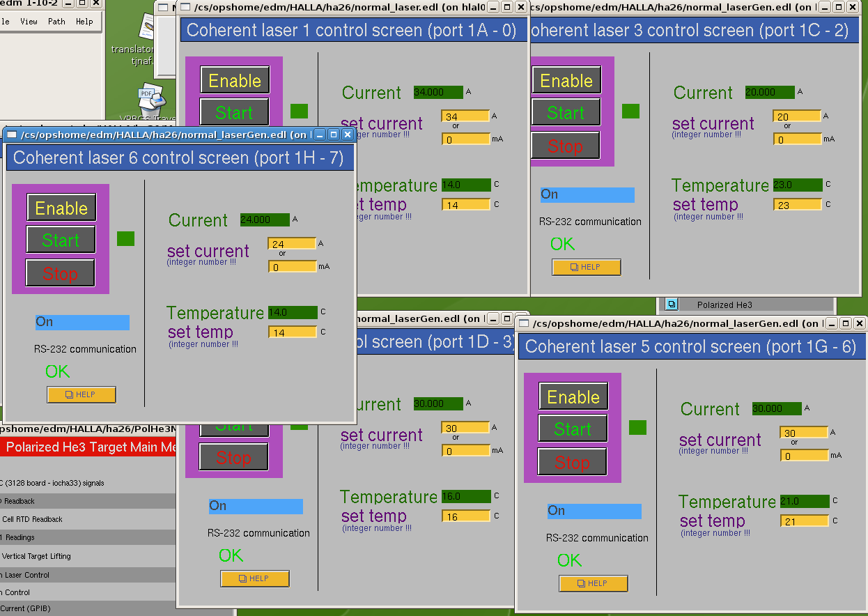Click the green status indicator in laser 5
Viewport: 868px width, 616px height.
637,427
